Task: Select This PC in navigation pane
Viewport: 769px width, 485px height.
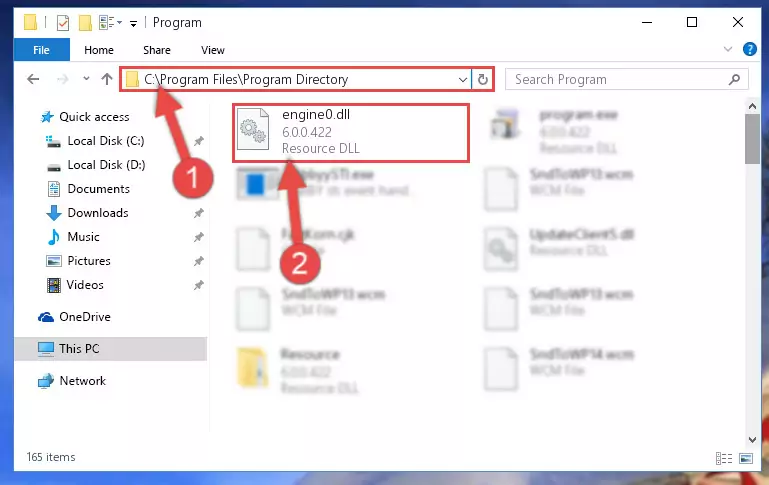Action: click(79, 349)
